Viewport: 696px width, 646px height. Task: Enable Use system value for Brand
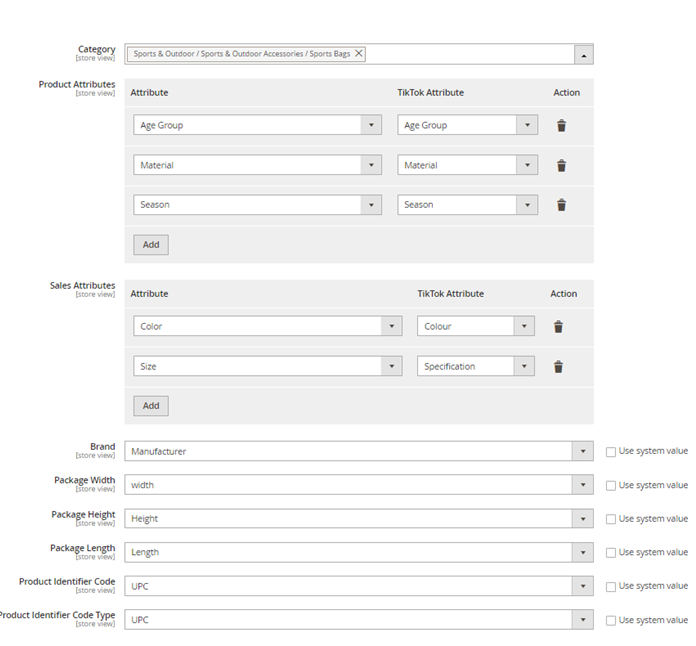[611, 452]
